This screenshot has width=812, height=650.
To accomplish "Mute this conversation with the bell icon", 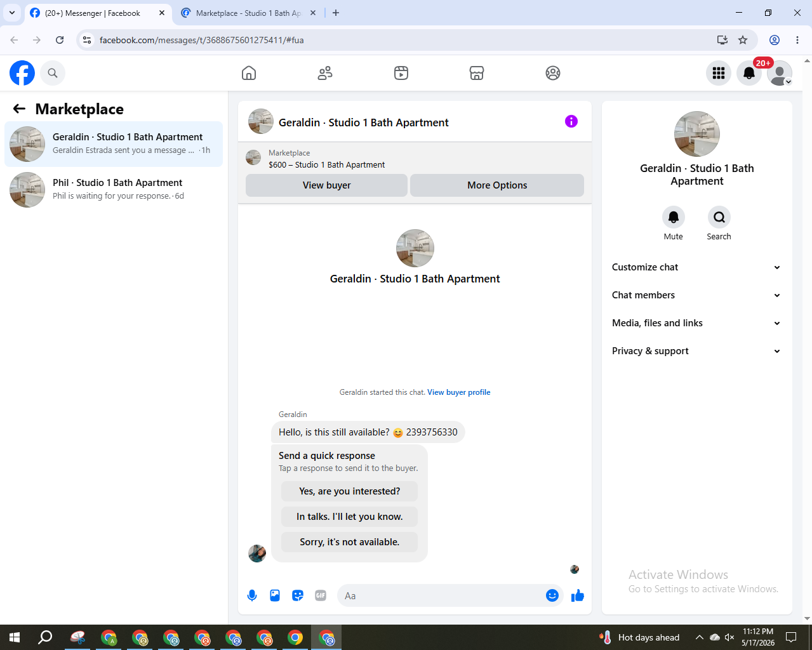I will (x=674, y=217).
